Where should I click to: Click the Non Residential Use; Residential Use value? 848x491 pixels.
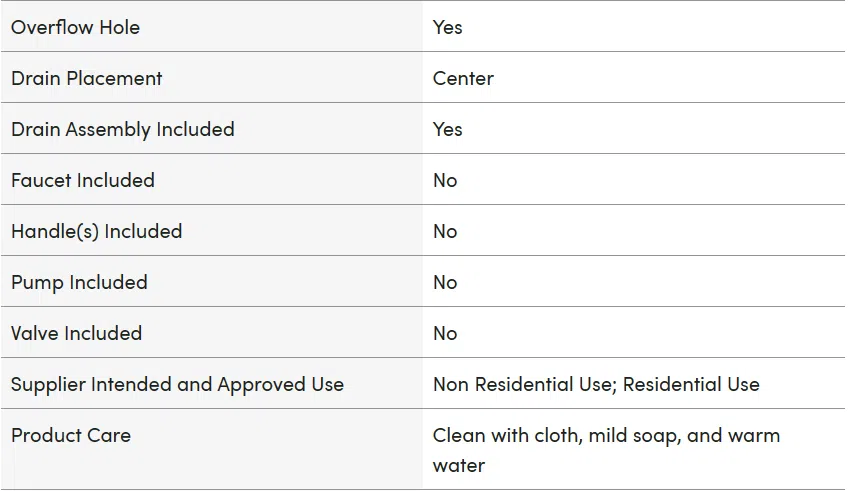[596, 384]
